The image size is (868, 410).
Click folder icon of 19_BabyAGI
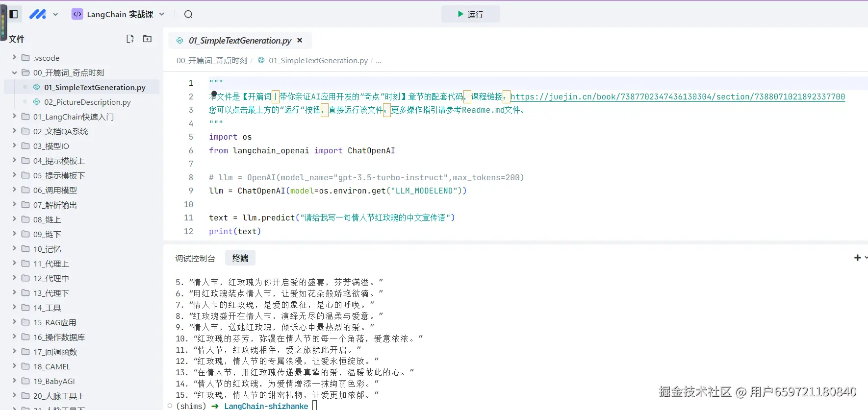(26, 381)
